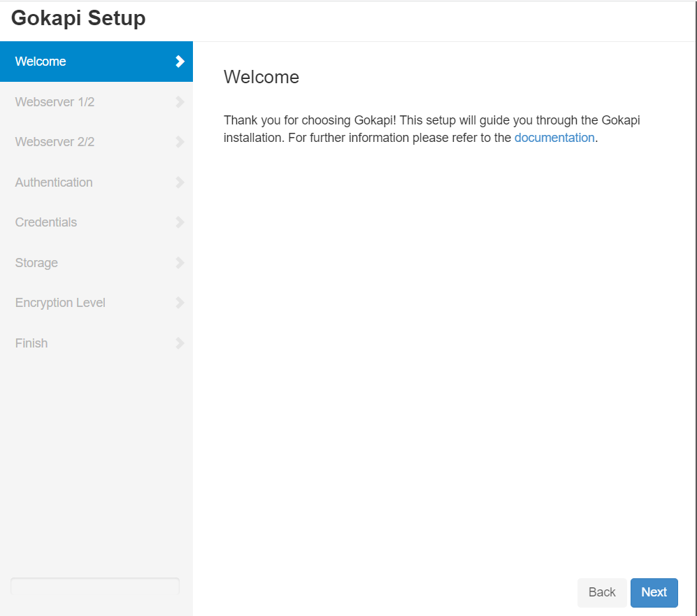Click the Gokapi Setup title

pos(78,18)
